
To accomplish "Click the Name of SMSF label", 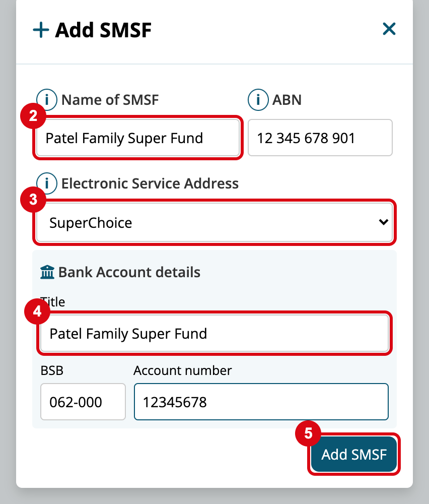I will [110, 100].
